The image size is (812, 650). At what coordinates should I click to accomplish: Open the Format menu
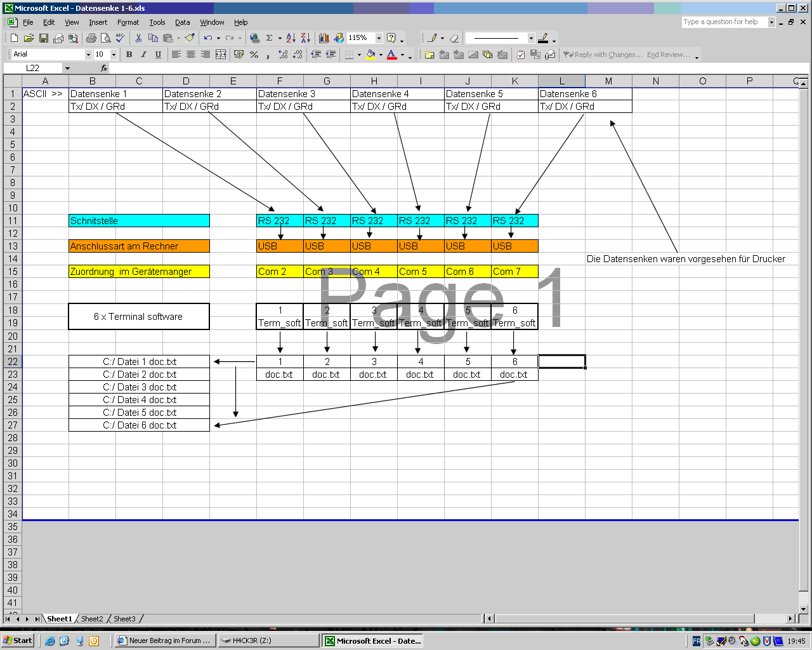128,22
